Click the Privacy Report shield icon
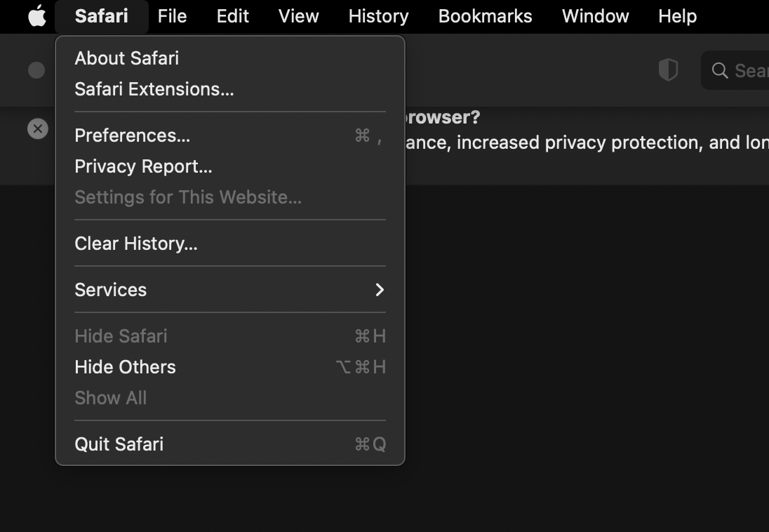The image size is (769, 532). tap(668, 70)
